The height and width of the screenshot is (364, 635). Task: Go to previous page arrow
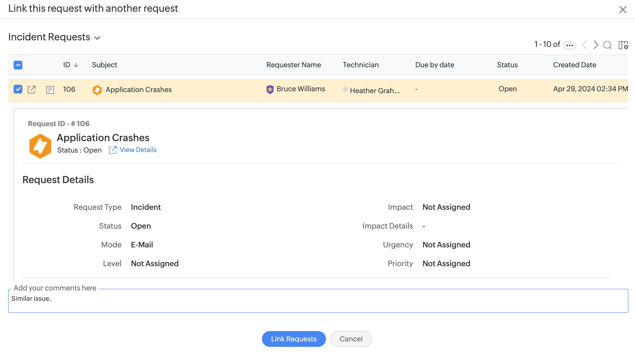[584, 45]
